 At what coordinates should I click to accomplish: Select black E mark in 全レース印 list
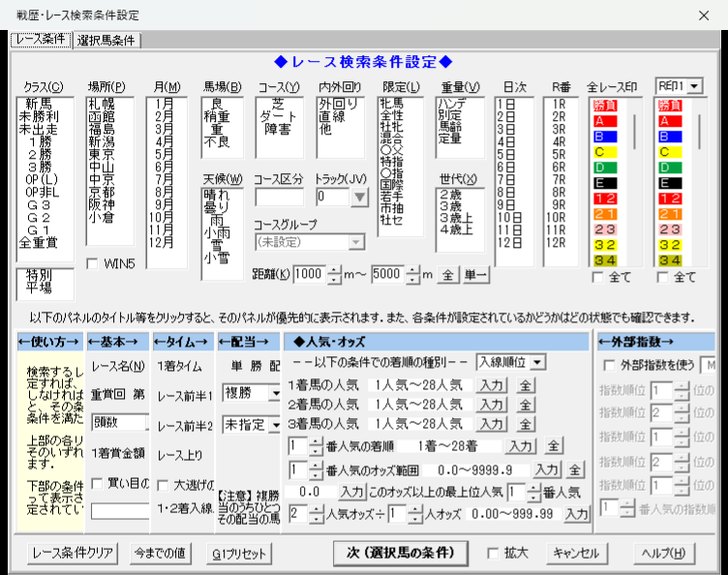point(605,183)
